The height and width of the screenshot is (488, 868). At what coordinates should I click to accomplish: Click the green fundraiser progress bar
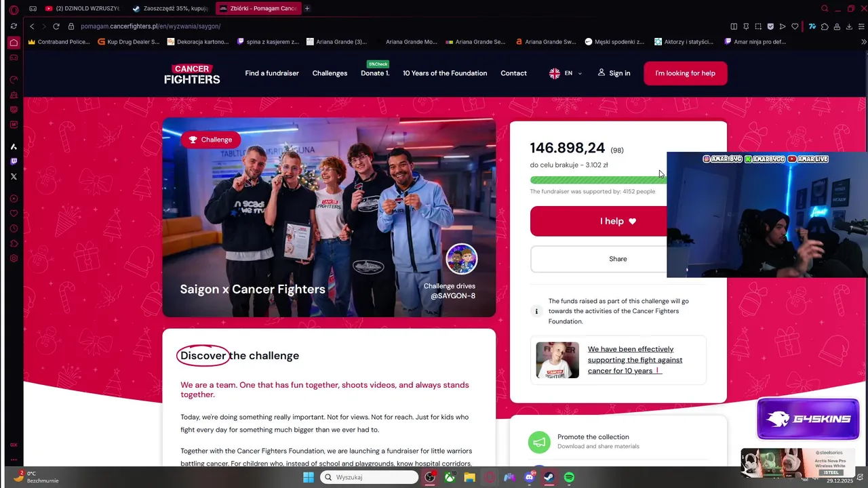point(598,180)
